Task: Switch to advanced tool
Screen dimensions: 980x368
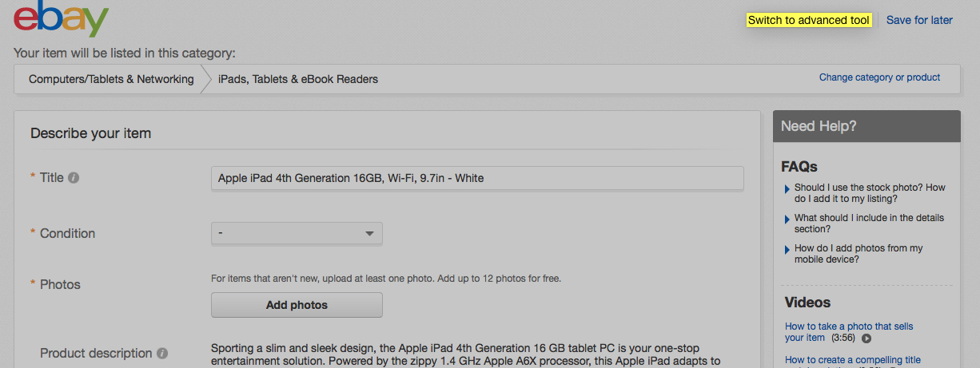Action: (x=808, y=20)
